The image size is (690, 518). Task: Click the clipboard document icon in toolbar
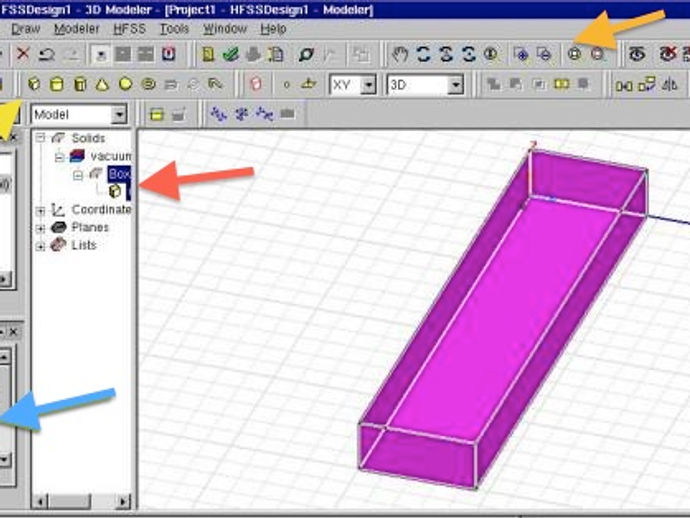tap(275, 55)
